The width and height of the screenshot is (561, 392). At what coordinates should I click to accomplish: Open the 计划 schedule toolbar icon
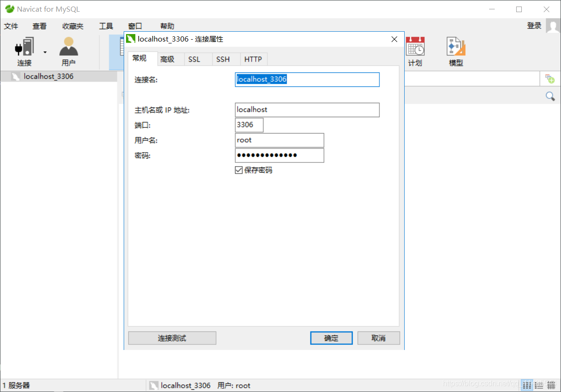click(415, 51)
